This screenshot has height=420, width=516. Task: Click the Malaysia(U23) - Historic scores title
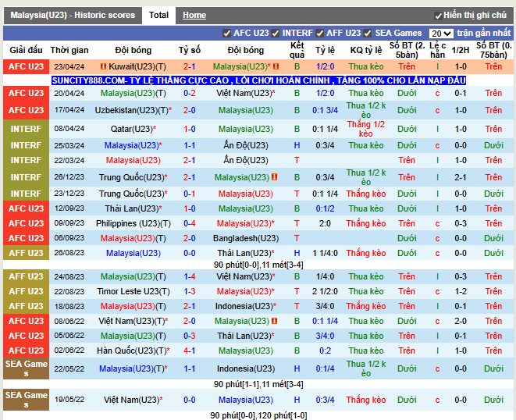(73, 15)
